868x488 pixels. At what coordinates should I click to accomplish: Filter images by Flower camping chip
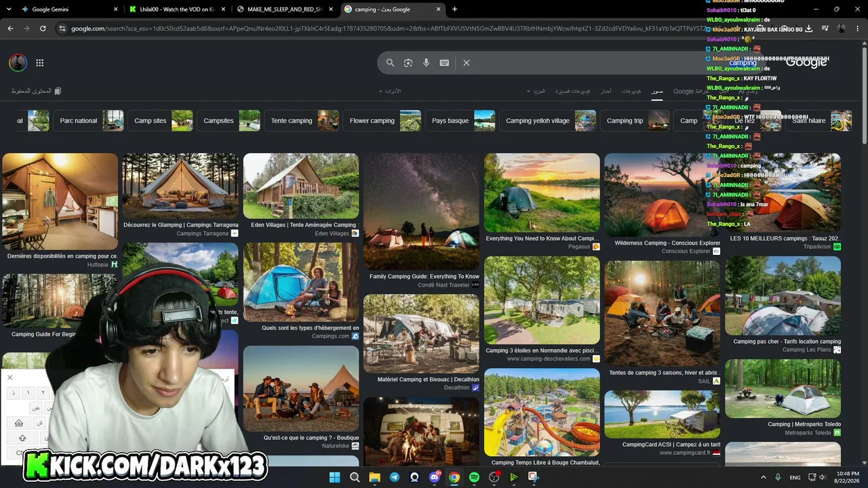pyautogui.click(x=382, y=121)
